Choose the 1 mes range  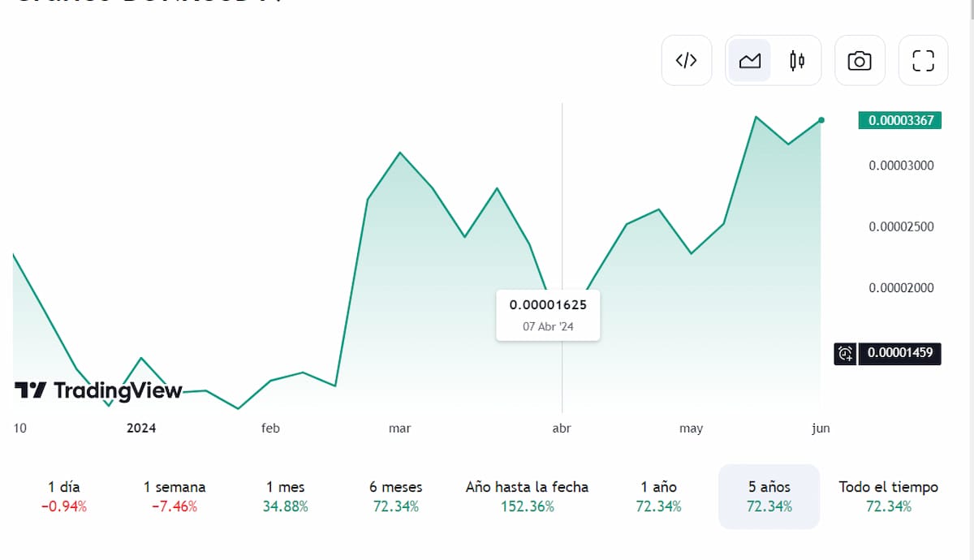286,496
